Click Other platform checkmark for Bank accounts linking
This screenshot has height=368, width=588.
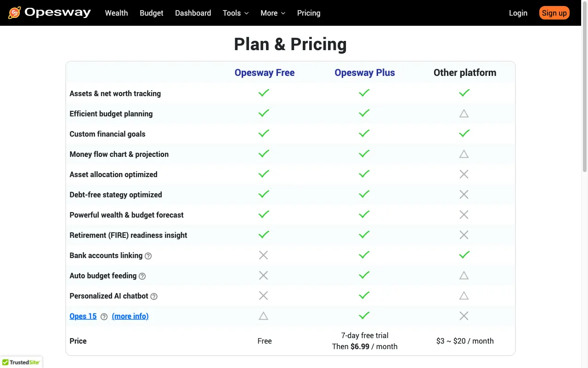tap(464, 255)
